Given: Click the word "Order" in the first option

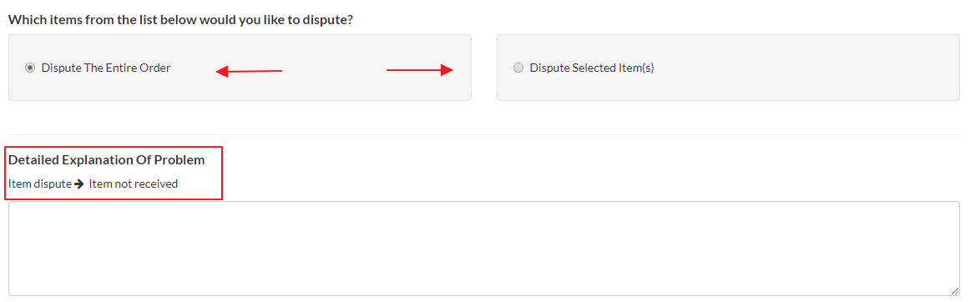Looking at the screenshot, I should click(155, 68).
